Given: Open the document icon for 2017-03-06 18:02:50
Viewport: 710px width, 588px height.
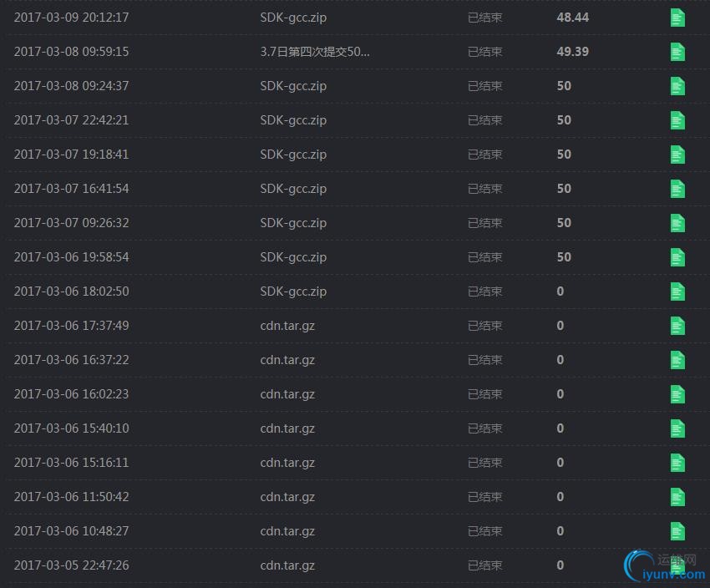Looking at the screenshot, I should click(x=677, y=291).
